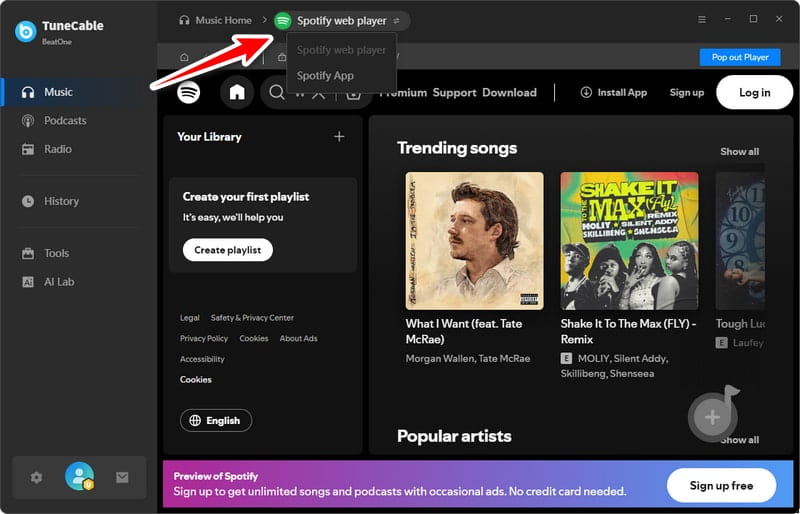Open Accessibility link
The width and height of the screenshot is (800, 514).
(x=202, y=359)
